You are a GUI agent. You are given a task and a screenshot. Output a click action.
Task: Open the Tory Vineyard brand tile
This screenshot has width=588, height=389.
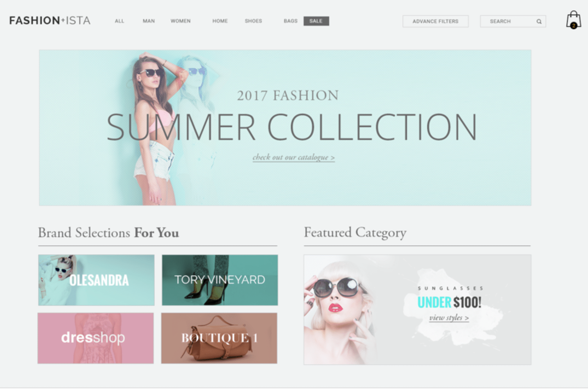[x=220, y=280]
